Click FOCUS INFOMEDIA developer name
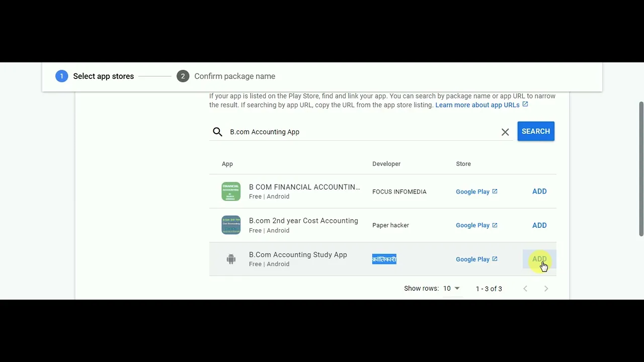This screenshot has height=362, width=644. (x=399, y=192)
